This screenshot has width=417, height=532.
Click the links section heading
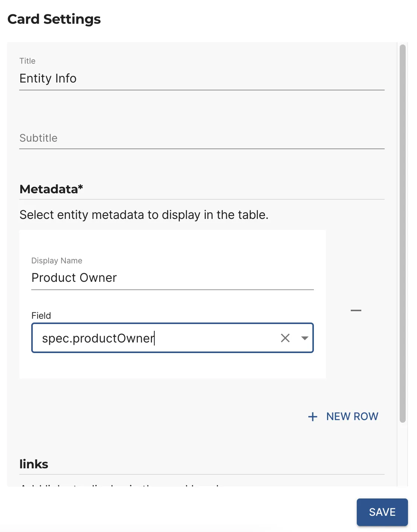pos(34,464)
